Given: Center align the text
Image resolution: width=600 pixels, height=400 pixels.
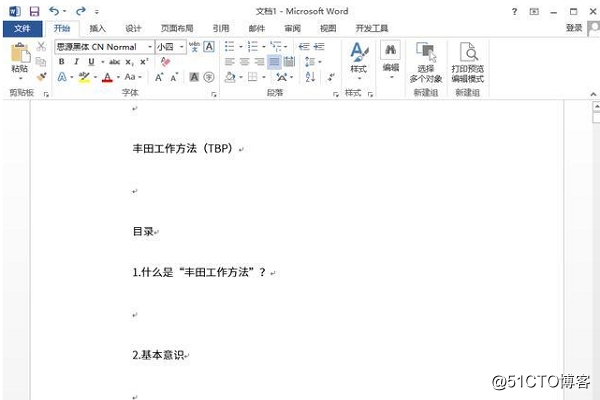Looking at the screenshot, I should [x=245, y=62].
